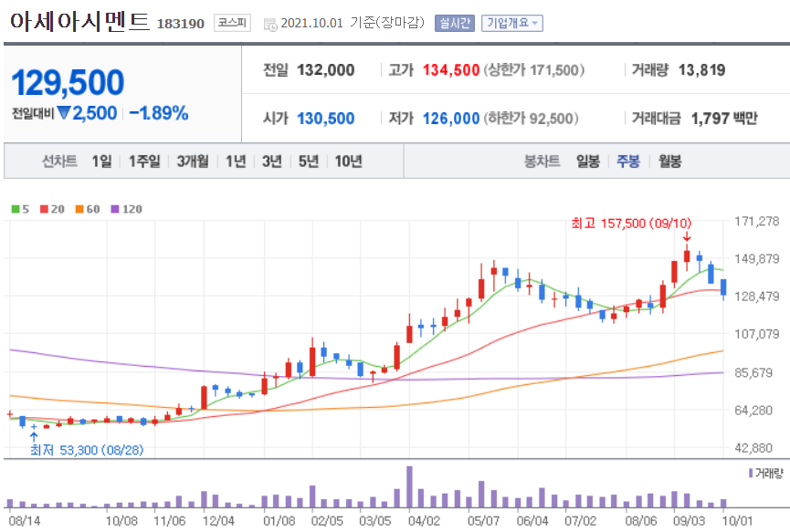Viewport: 790px width, 532px height.
Task: Toggle the 20-period moving average legend
Action: click(x=52, y=209)
